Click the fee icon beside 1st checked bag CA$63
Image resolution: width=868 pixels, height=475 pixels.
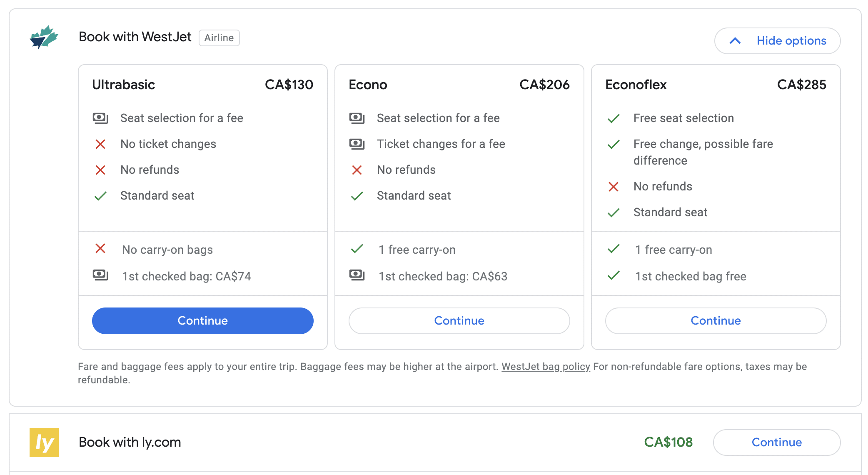point(357,275)
